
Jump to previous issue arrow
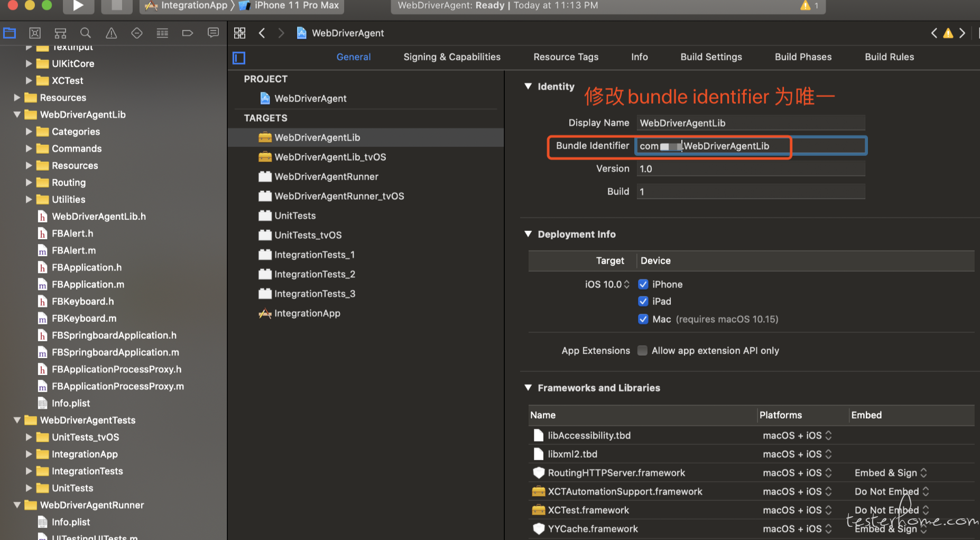pos(934,33)
